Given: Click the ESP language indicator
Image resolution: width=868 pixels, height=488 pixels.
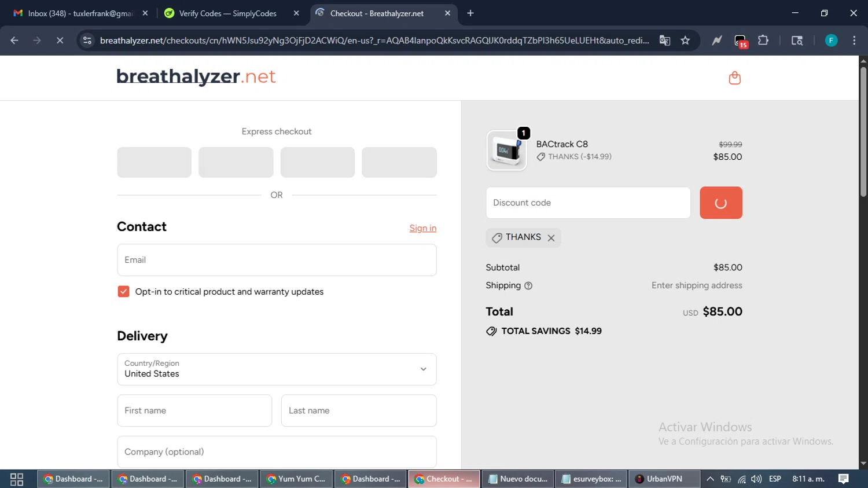Looking at the screenshot, I should click(775, 479).
